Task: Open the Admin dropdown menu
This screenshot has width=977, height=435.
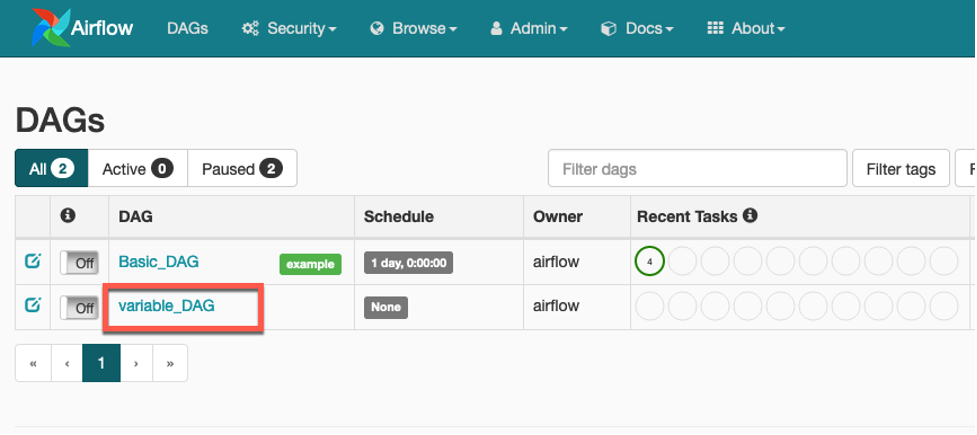Action: pyautogui.click(x=529, y=29)
